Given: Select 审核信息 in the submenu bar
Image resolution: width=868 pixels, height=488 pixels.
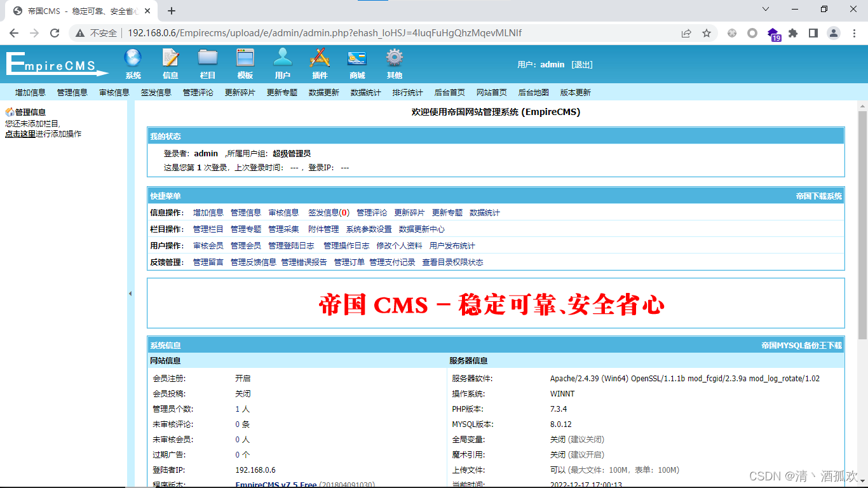Looking at the screenshot, I should coord(114,92).
